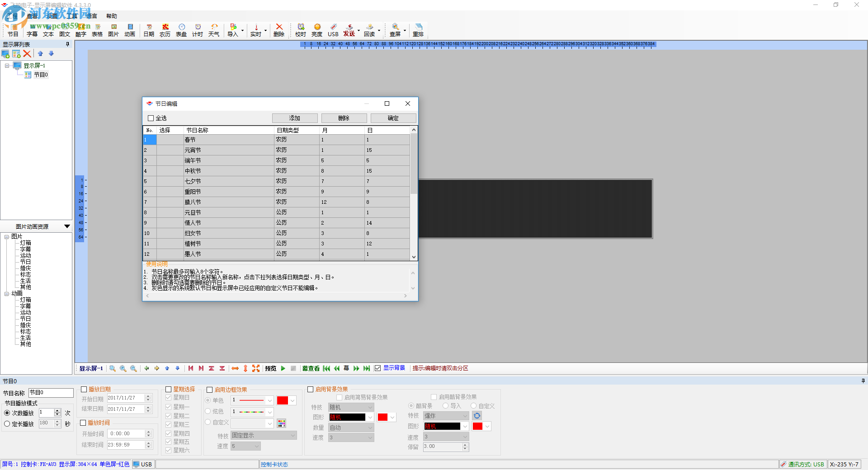Collapse the 动画 resource tree node
The height and width of the screenshot is (470, 868).
pyautogui.click(x=7, y=294)
